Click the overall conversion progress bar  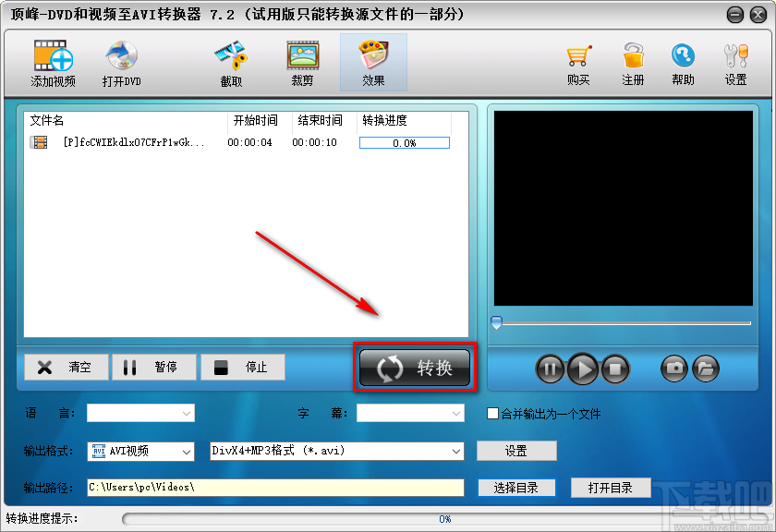[443, 519]
